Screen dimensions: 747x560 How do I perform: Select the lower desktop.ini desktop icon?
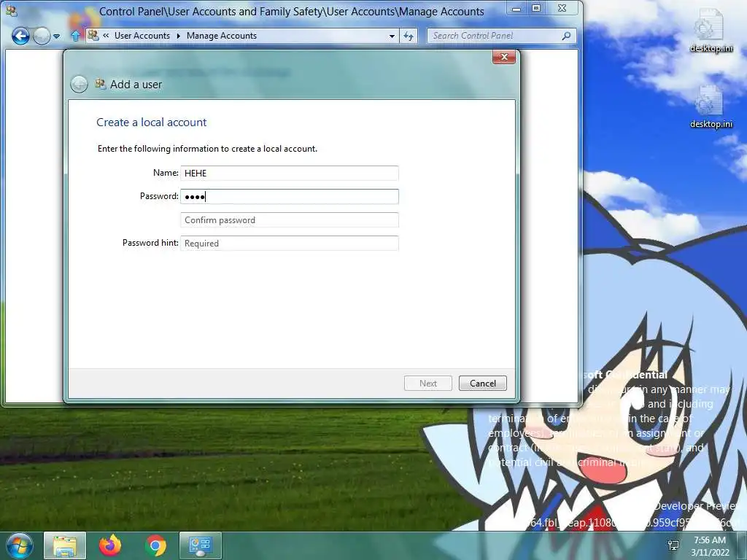[x=711, y=107]
